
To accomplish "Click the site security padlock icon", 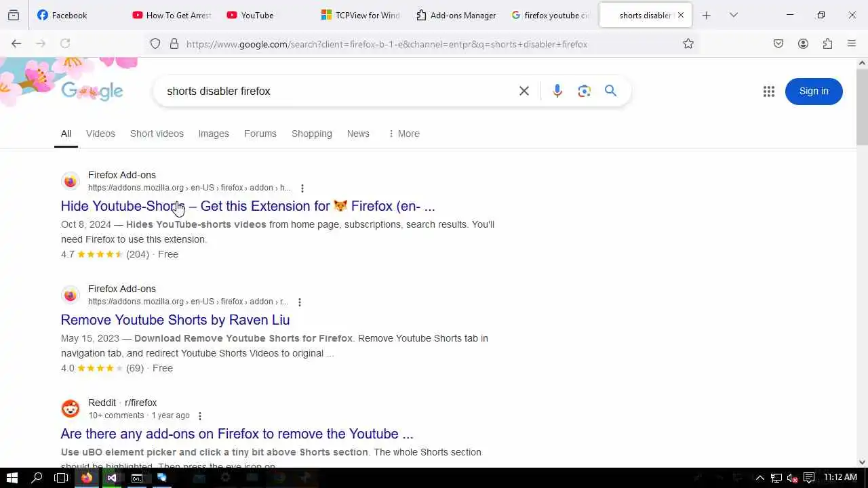I will 174,43.
